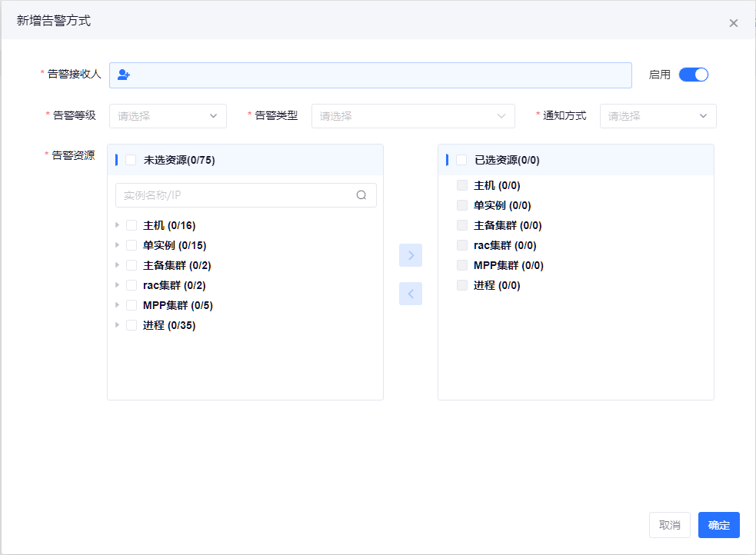Toggle the 启用 switch off
The width and height of the screenshot is (756, 555).
coord(693,75)
